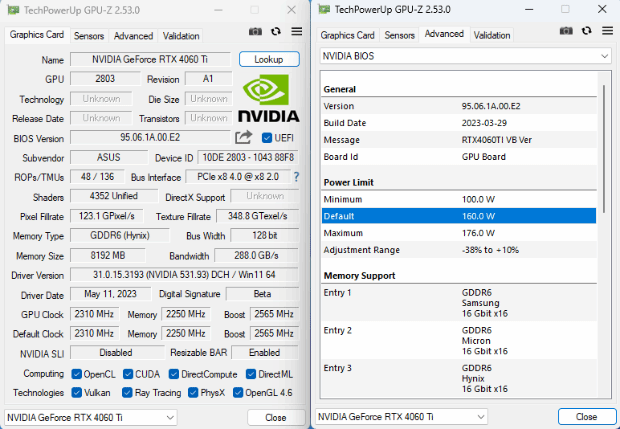Screen dimensions: 620x429
Task: Toggle the Ray Tracing checkbox
Action: (127, 393)
